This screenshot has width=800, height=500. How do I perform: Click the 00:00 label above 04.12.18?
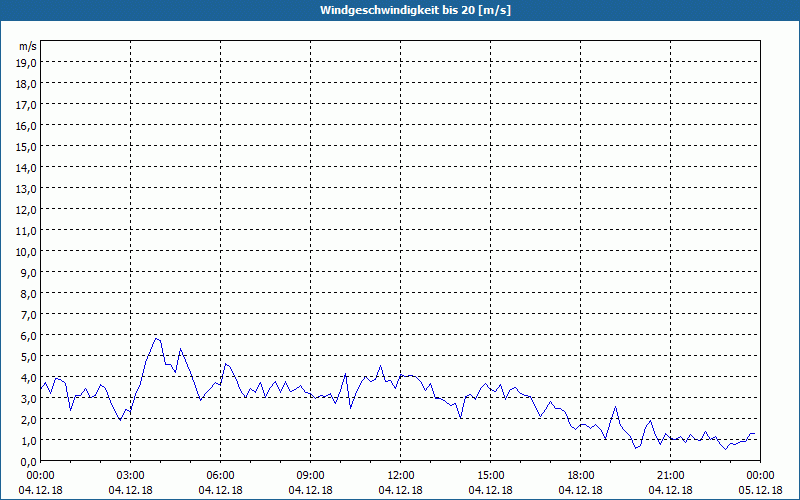[40, 476]
